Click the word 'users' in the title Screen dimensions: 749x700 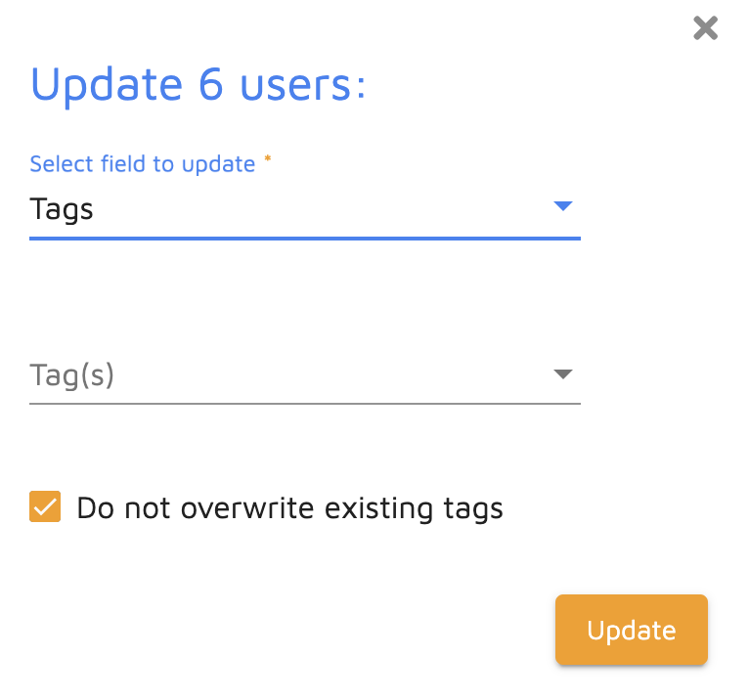click(292, 85)
